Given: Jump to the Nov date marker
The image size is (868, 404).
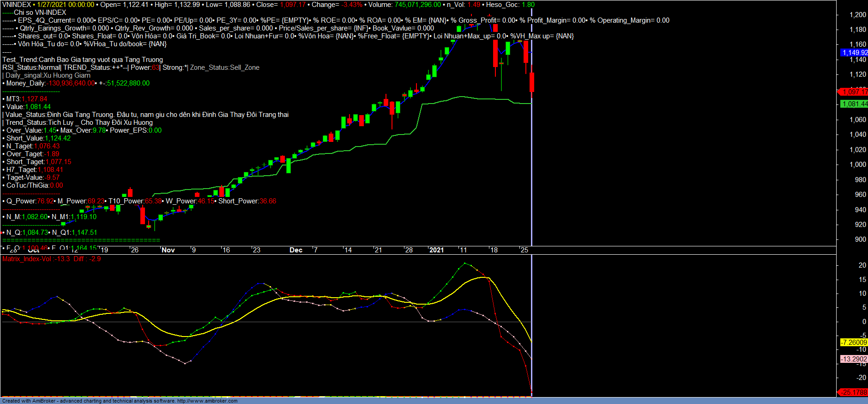Looking at the screenshot, I should point(168,250).
